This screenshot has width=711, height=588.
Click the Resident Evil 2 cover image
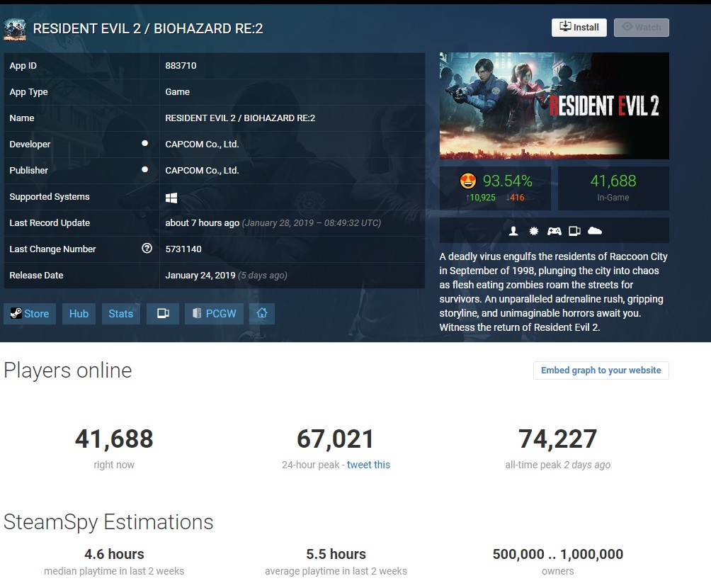coord(554,106)
